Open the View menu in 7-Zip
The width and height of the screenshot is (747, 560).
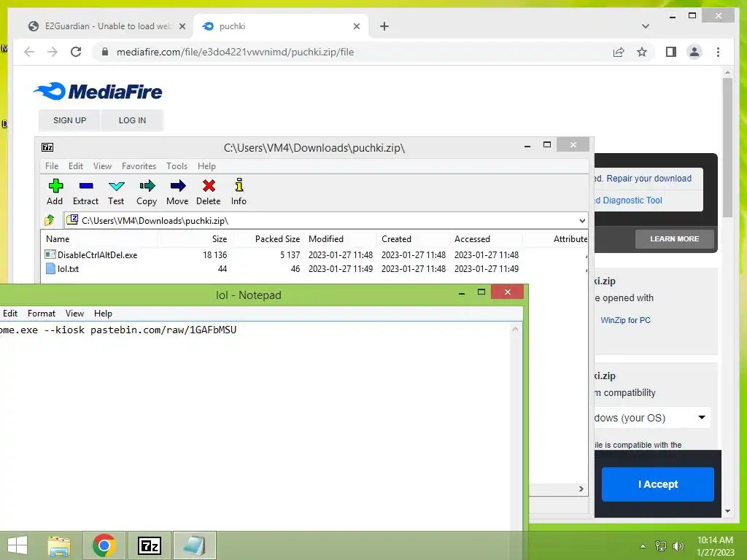(102, 166)
